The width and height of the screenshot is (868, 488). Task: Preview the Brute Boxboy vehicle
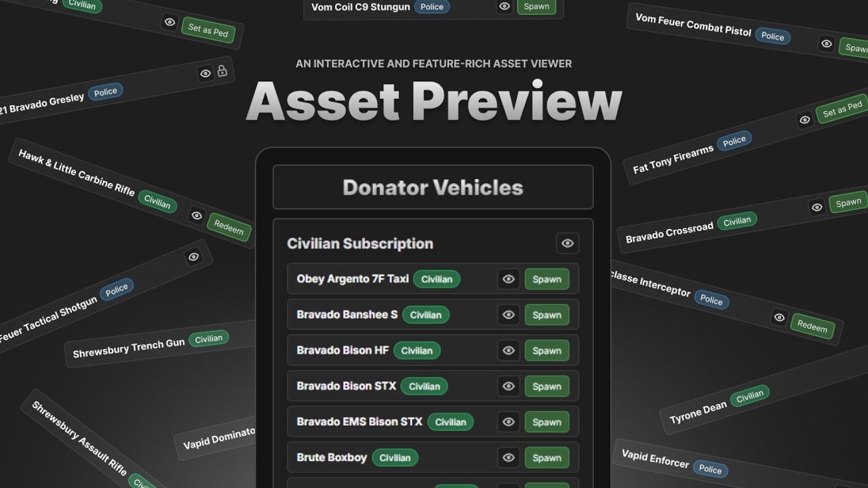pyautogui.click(x=509, y=457)
